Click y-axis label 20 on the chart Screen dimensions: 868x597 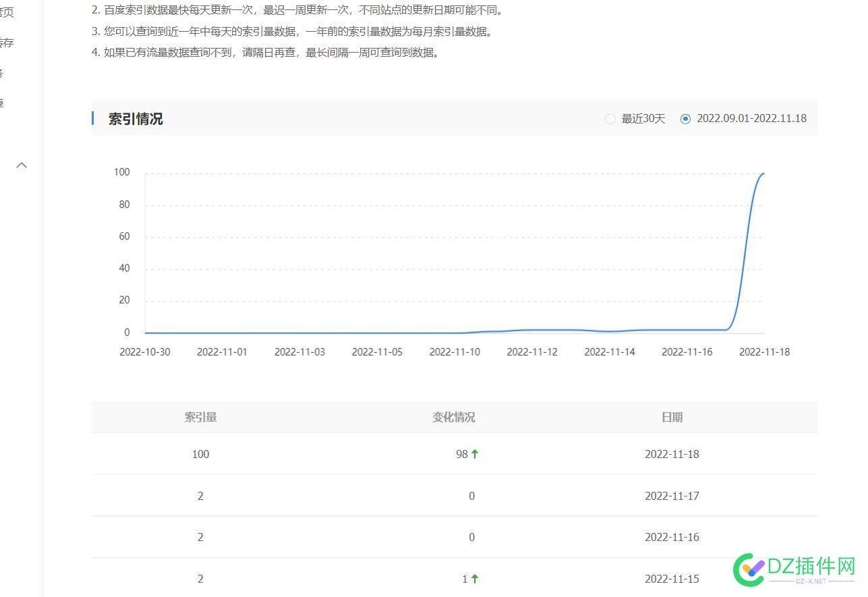click(124, 300)
